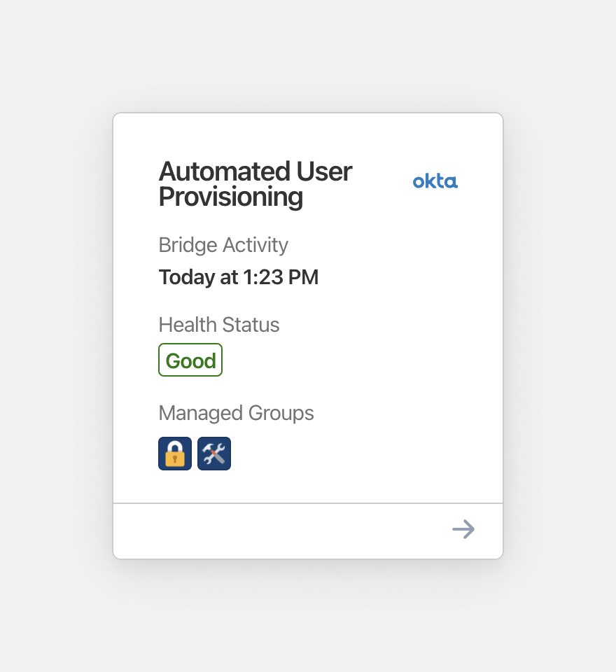Click the arrow to view provisioning details
Viewport: 616px width, 672px height.
coord(463,529)
